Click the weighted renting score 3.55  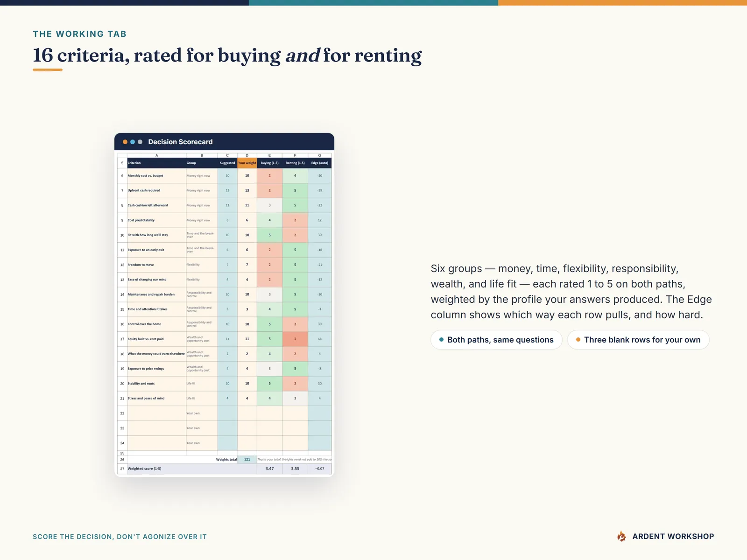pyautogui.click(x=295, y=469)
